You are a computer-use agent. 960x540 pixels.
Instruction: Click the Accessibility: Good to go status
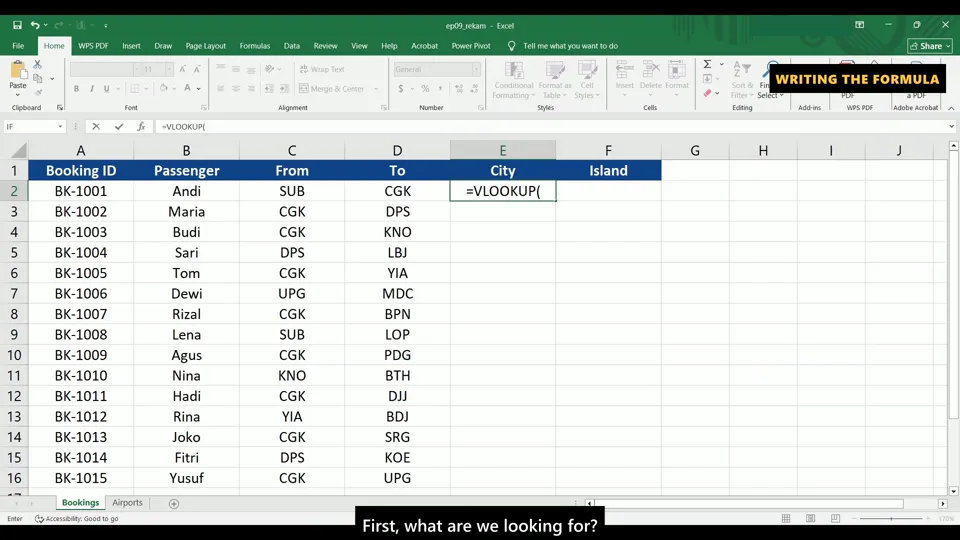click(77, 519)
